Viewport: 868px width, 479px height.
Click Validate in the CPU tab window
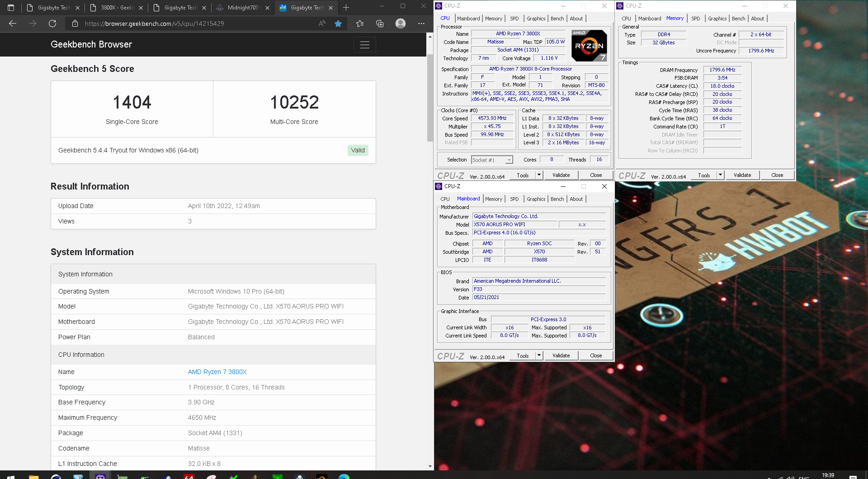coord(561,175)
